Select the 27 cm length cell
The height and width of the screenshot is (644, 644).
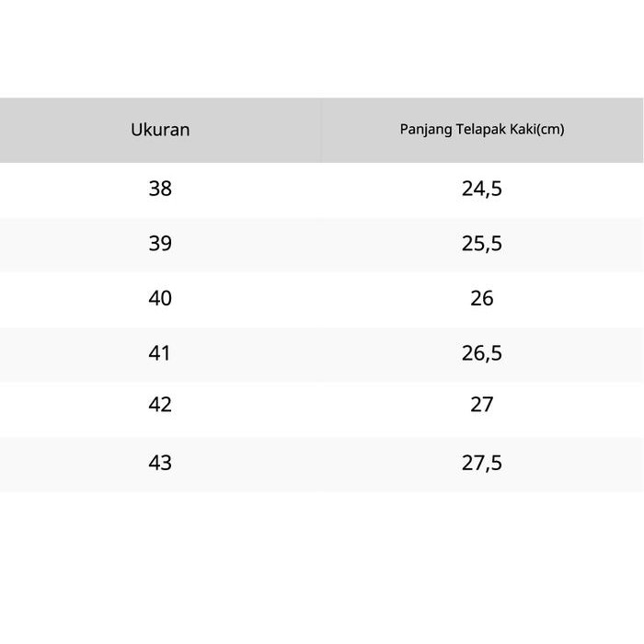point(481,405)
